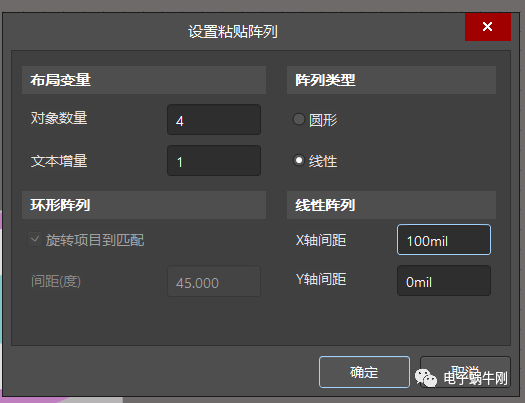Click the 布局变量 section header
The image size is (525, 403).
point(144,80)
